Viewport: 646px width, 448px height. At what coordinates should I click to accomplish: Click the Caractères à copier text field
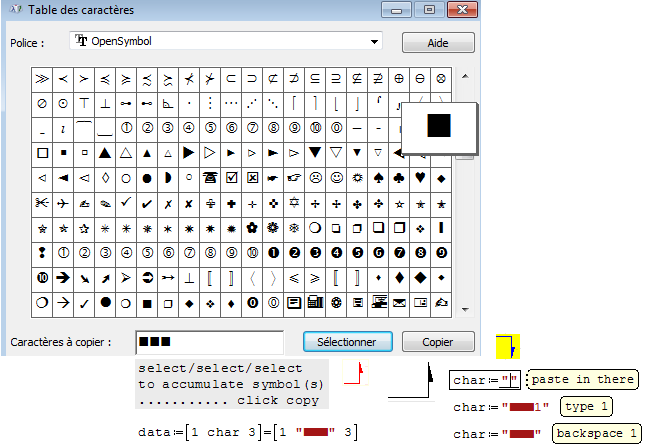[208, 342]
